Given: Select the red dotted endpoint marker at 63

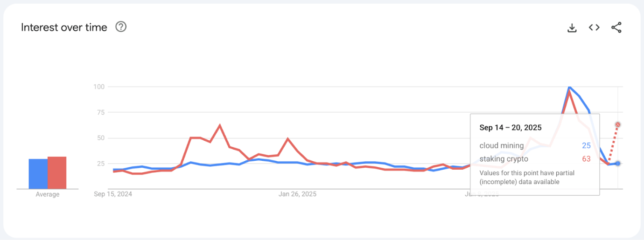Looking at the screenshot, I should tap(618, 125).
